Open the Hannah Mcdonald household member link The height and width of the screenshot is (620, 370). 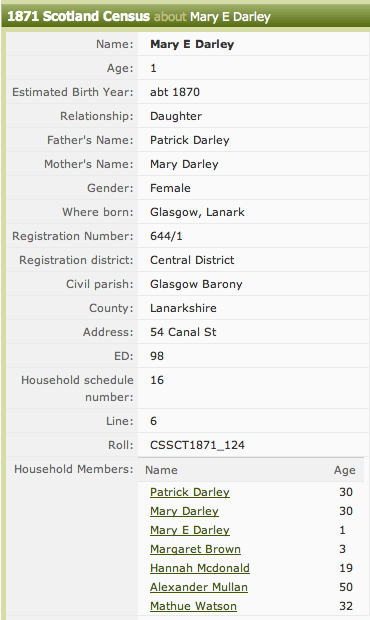[x=200, y=568]
